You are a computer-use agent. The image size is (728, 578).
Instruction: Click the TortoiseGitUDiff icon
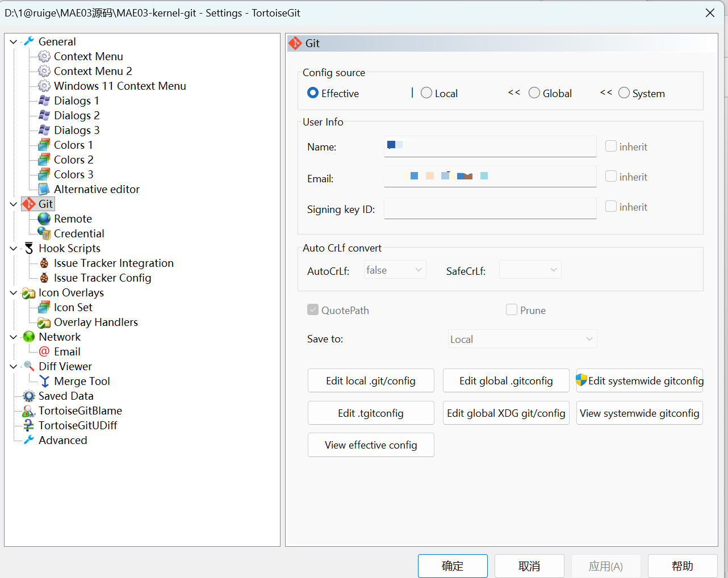point(29,425)
